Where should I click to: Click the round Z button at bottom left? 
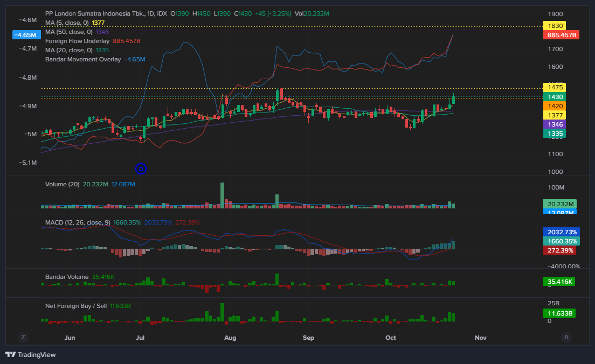(x=23, y=337)
